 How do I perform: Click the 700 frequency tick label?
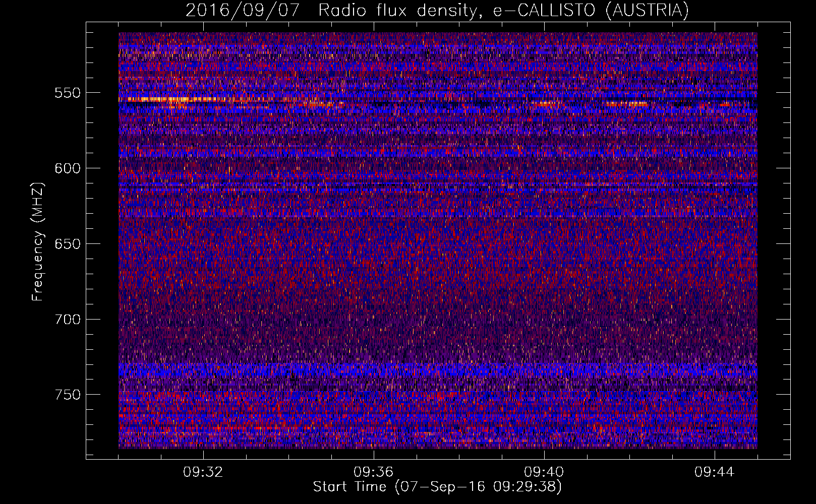pyautogui.click(x=68, y=320)
